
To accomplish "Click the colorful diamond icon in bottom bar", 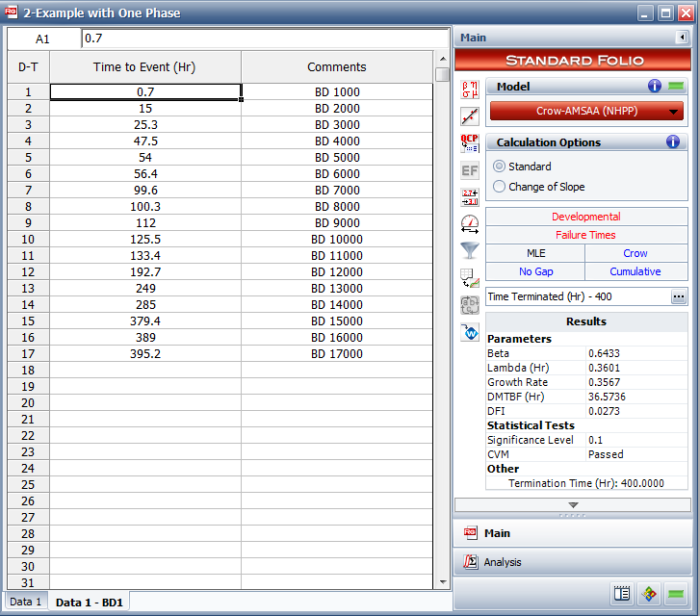I will point(649,594).
